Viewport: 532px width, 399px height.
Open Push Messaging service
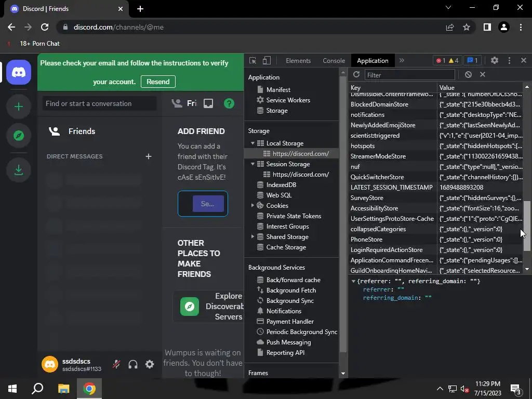pyautogui.click(x=288, y=342)
